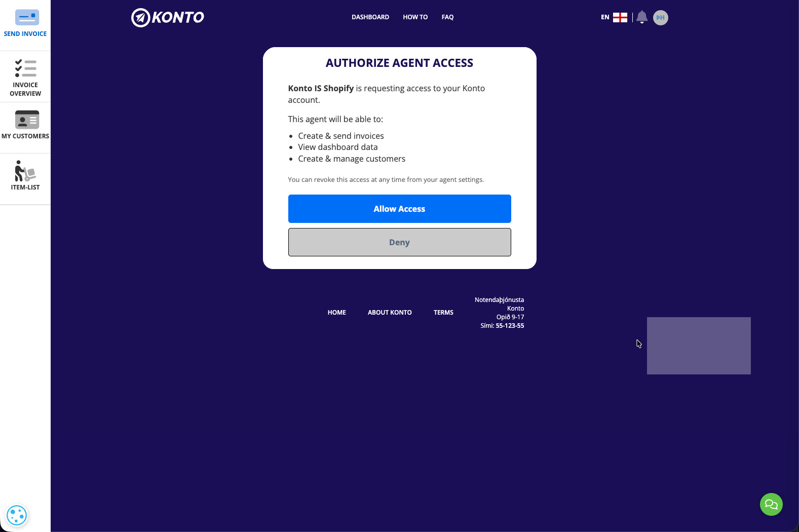Follow the Home footer link
Screen dimensions: 799x532
(x=336, y=313)
